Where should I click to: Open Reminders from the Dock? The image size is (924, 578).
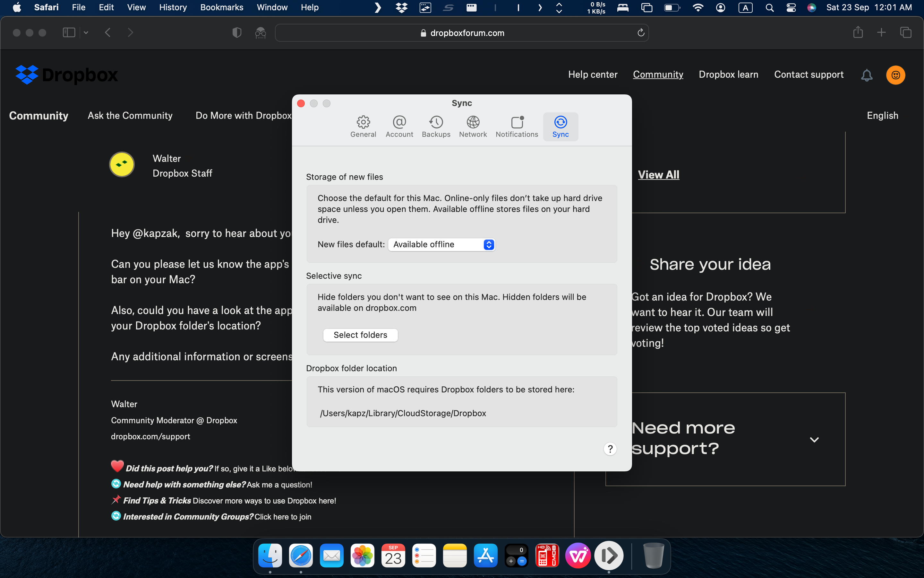tap(424, 556)
